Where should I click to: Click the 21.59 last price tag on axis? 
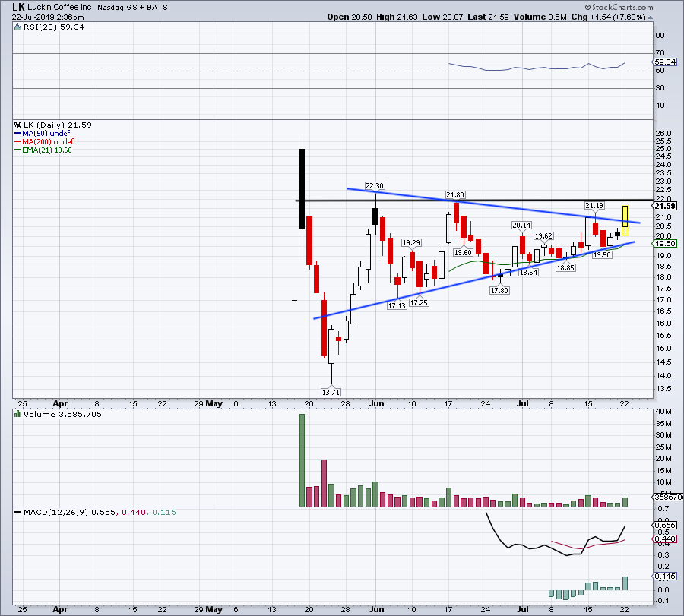pyautogui.click(x=665, y=206)
